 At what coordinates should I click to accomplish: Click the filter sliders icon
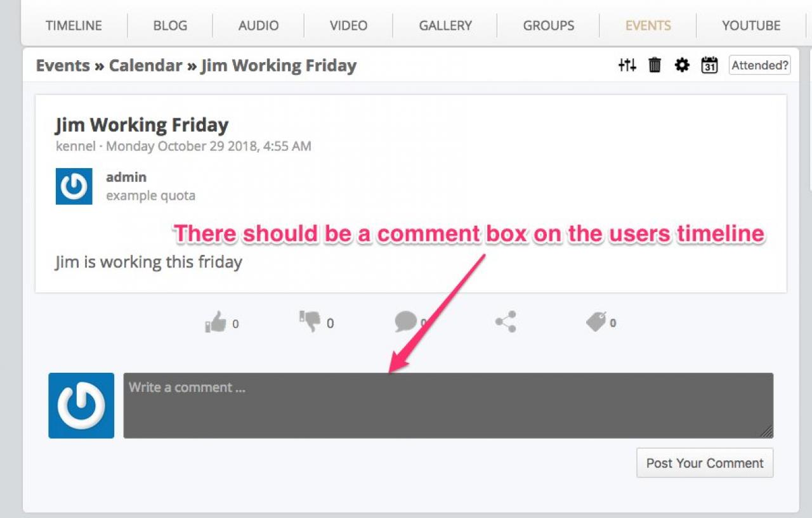[627, 65]
